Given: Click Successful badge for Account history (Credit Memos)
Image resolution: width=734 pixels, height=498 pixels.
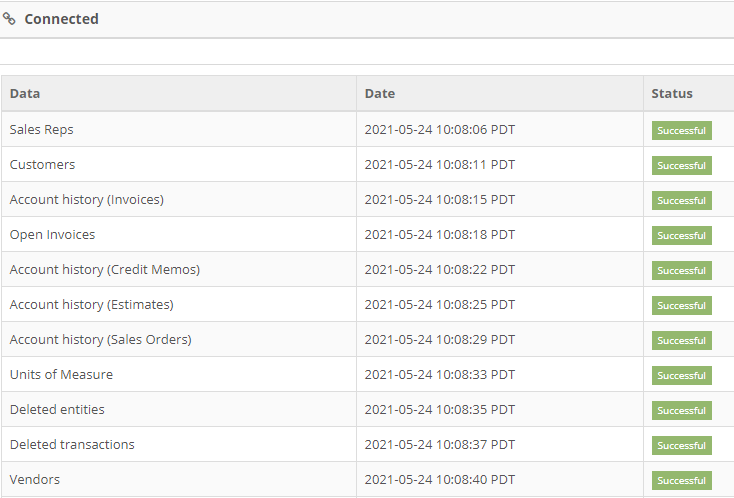Looking at the screenshot, I should pos(682,271).
